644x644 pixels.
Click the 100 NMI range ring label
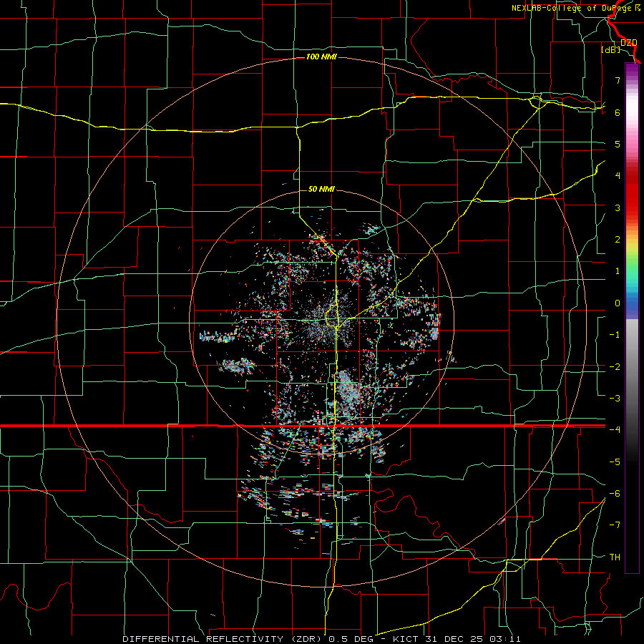point(321,57)
